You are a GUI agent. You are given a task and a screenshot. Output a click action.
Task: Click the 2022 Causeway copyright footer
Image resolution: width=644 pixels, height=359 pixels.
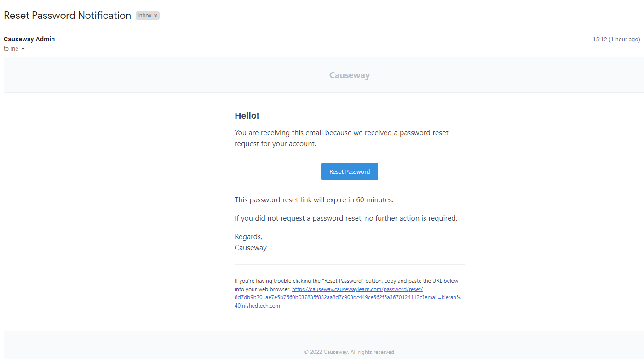(349, 352)
